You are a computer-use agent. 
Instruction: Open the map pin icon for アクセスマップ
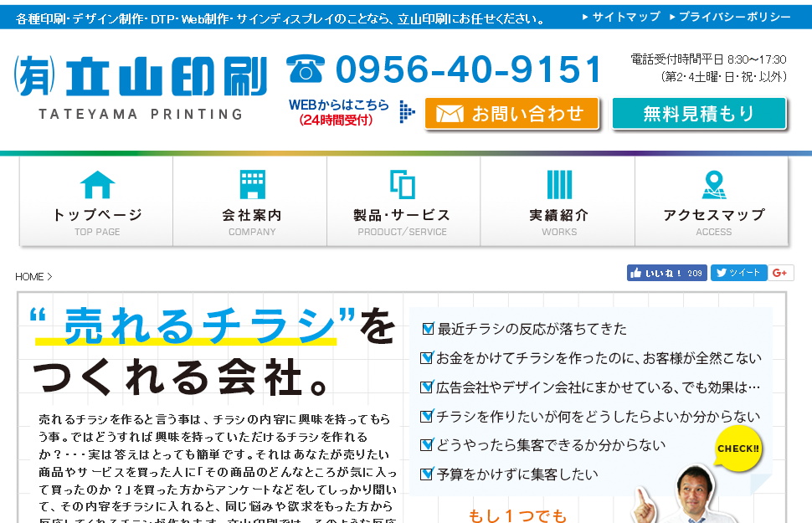pos(712,182)
